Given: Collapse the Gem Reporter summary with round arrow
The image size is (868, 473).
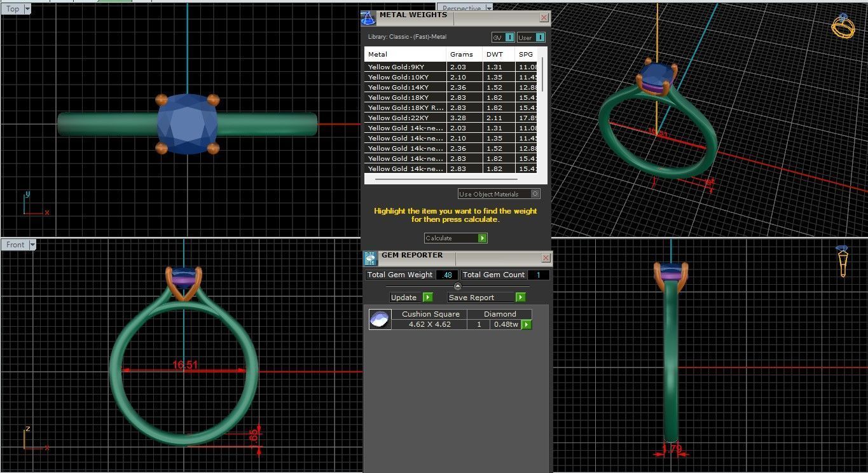Looking at the screenshot, I should coord(458,286).
